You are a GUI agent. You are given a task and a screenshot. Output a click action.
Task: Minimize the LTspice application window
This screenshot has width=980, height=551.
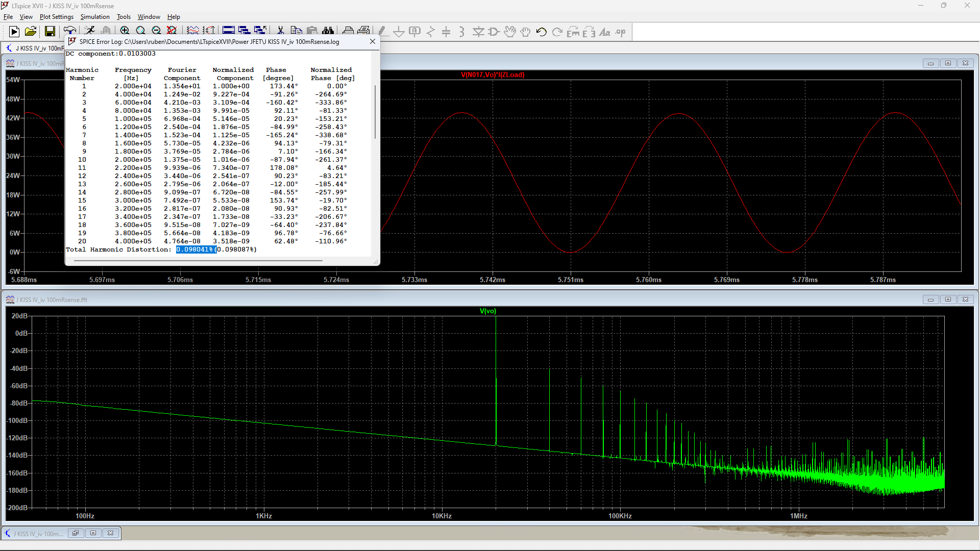(x=921, y=6)
